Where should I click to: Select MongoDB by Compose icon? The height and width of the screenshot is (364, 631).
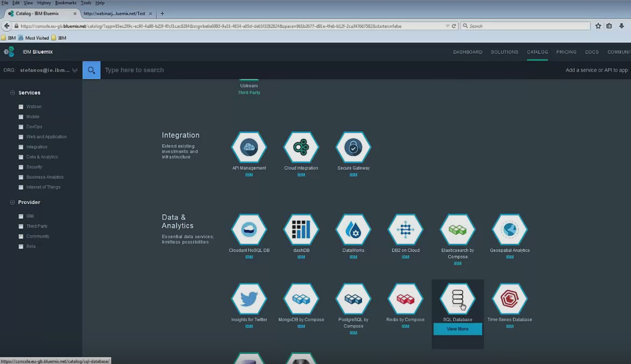tap(301, 299)
